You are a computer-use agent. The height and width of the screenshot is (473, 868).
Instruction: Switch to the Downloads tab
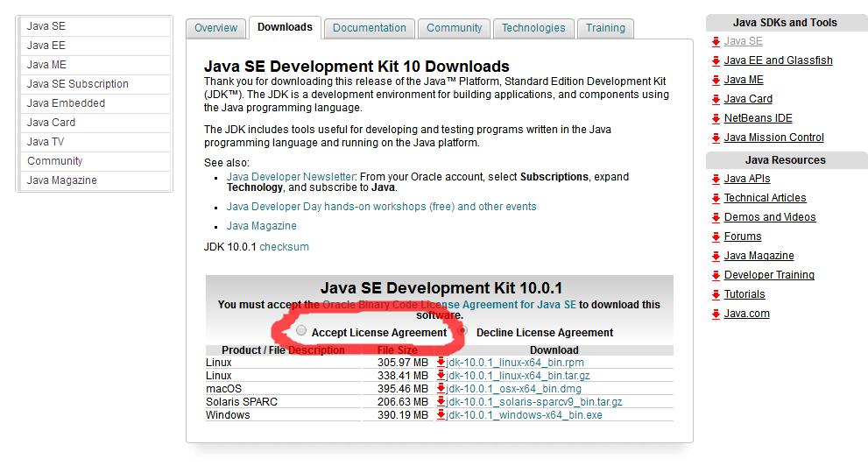coord(285,27)
